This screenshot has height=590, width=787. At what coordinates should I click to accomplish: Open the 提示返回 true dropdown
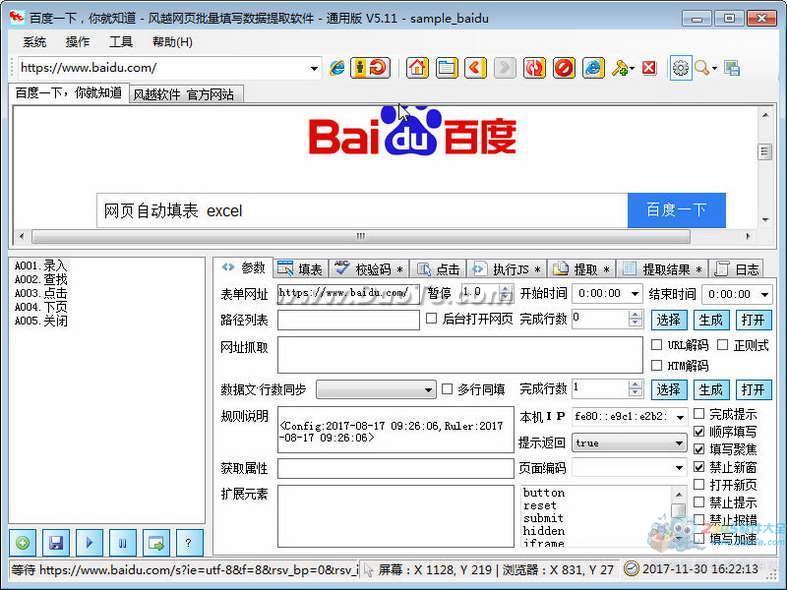click(679, 443)
